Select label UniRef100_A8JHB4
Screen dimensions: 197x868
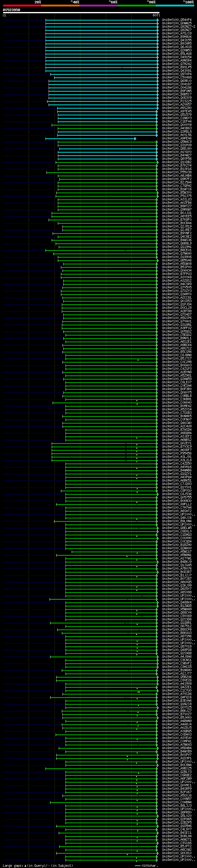pyautogui.click(x=177, y=176)
